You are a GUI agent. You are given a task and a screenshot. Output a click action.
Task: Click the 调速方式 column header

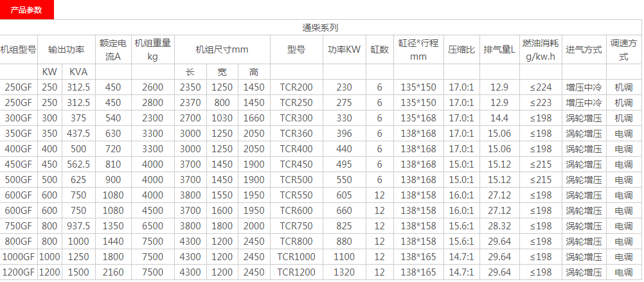pos(624,49)
